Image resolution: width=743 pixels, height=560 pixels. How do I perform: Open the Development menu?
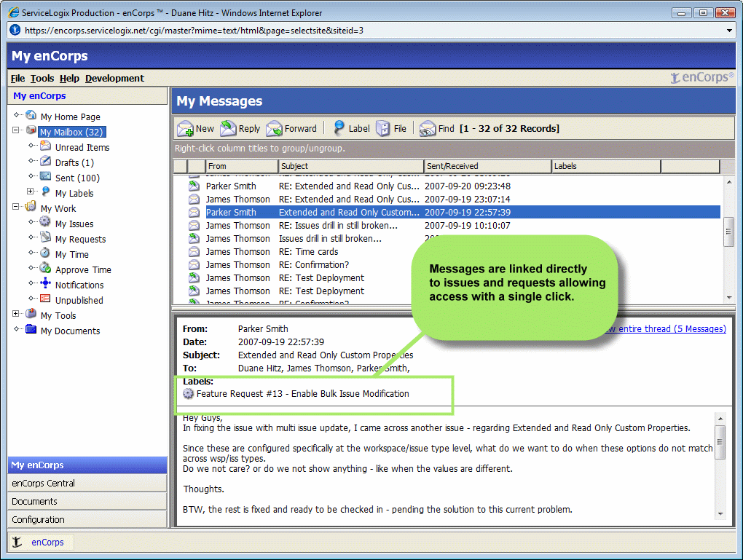point(114,78)
